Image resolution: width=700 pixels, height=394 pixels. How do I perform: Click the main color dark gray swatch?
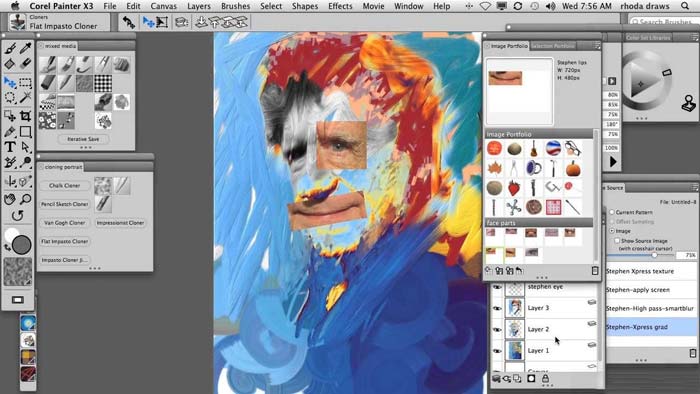21,245
